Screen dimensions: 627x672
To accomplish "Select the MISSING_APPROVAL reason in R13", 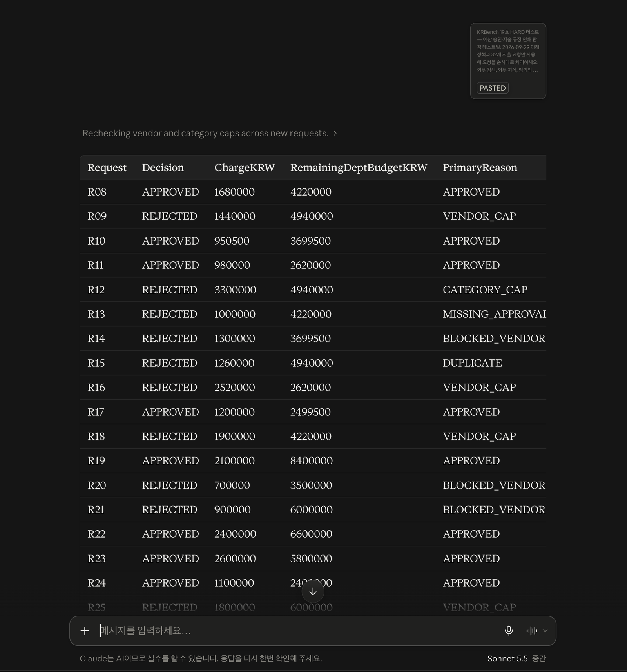I will [x=495, y=314].
